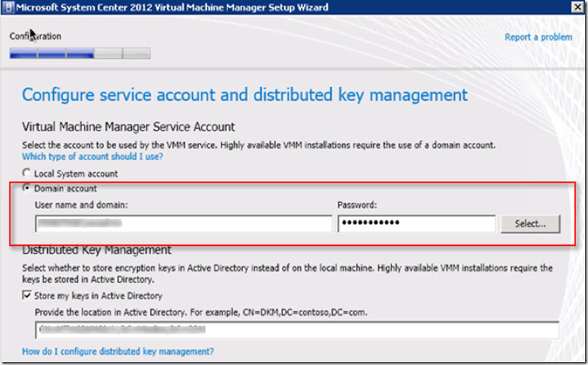This screenshot has height=365, width=588.
Task: Click the 'Distributed Key Management' section header
Action: tap(96, 250)
